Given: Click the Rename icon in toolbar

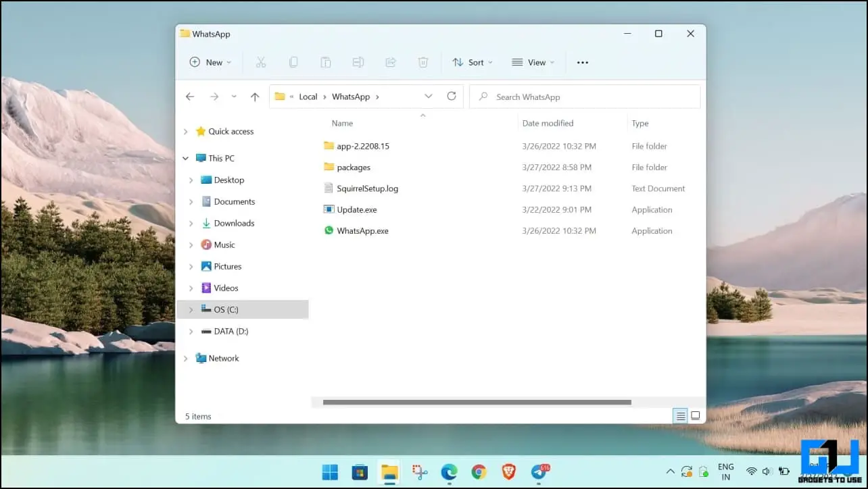Looking at the screenshot, I should pos(358,62).
